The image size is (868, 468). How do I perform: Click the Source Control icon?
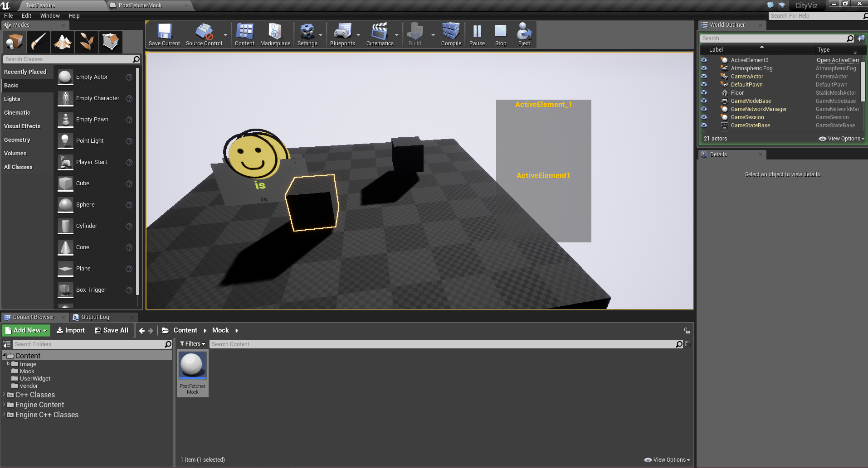pos(203,34)
